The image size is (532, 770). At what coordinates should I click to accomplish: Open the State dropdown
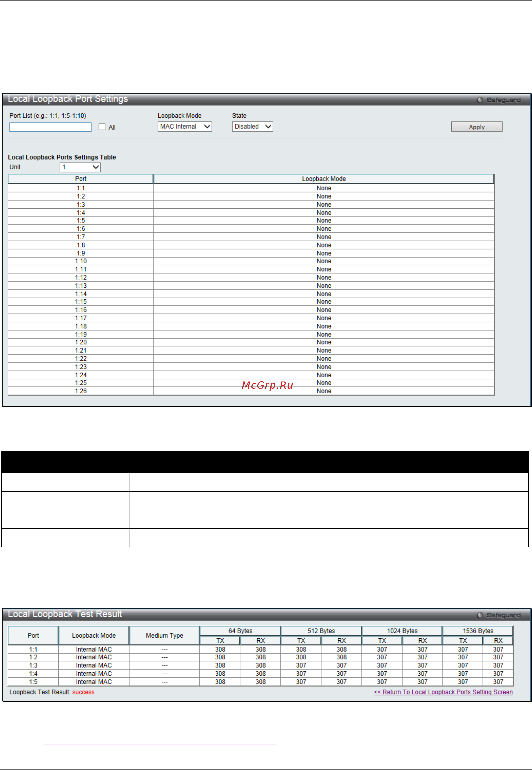[252, 127]
